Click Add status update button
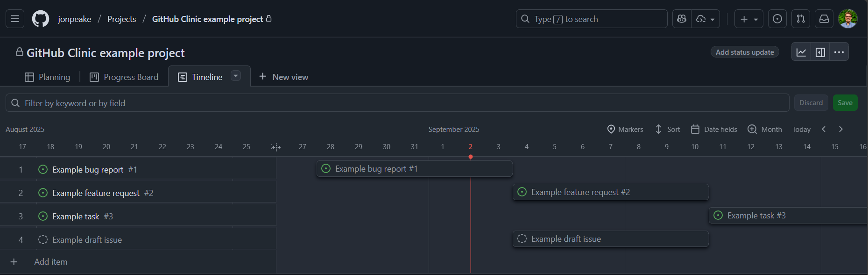 point(745,52)
